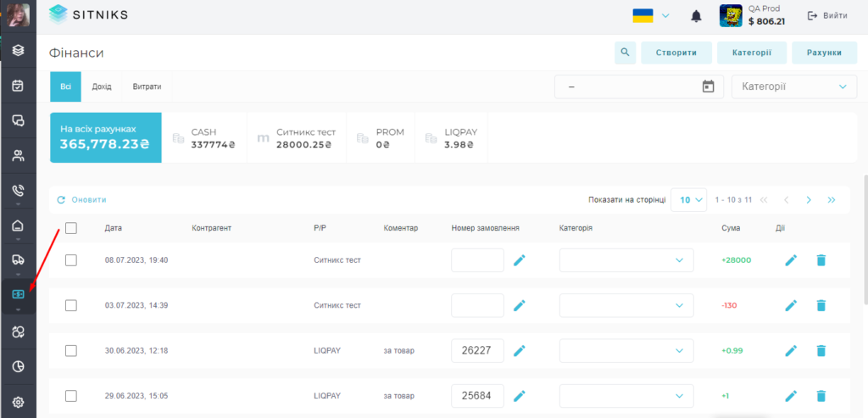Image resolution: width=868 pixels, height=418 pixels.
Task: Open the finance money sidebar icon
Action: coord(19,294)
